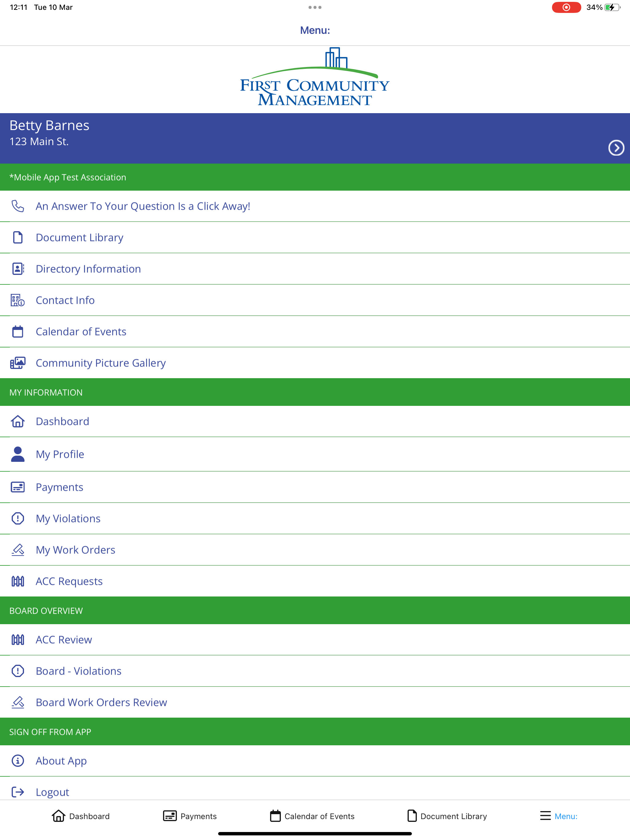Tap the card icon beside Payments menu row
The width and height of the screenshot is (630, 840).
tap(18, 487)
